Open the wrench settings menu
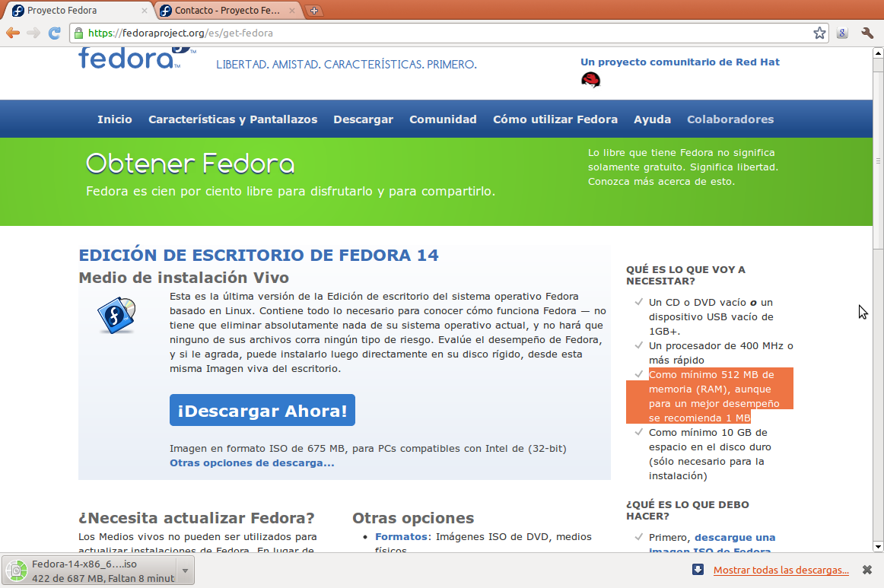This screenshot has height=588, width=884. 867,33
